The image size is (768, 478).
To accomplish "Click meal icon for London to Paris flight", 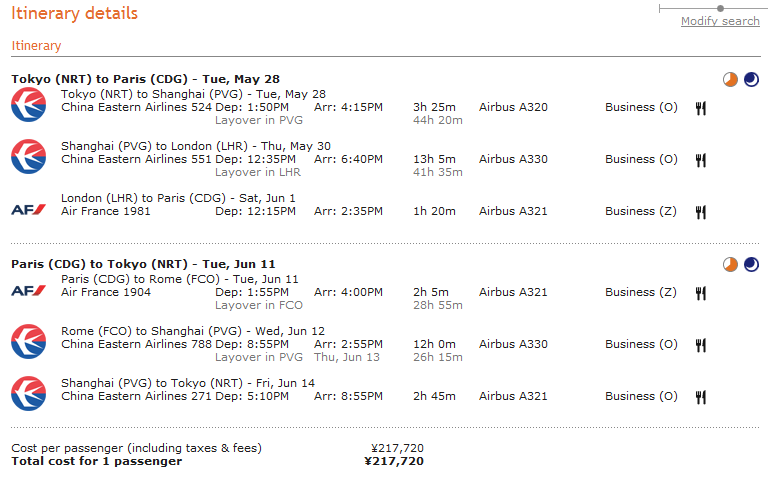I will click(x=701, y=212).
